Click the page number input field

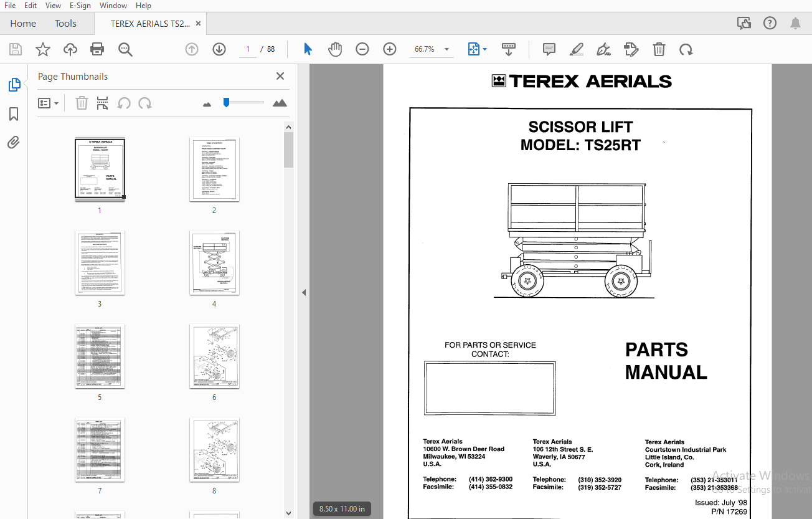click(247, 49)
